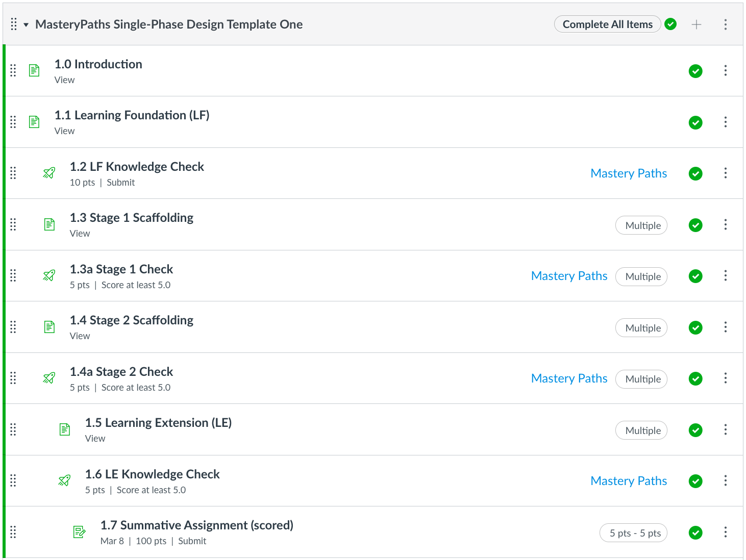Click drag handle for 1.3 Stage 1 Scaffolding
The width and height of the screenshot is (746, 560).
13,224
